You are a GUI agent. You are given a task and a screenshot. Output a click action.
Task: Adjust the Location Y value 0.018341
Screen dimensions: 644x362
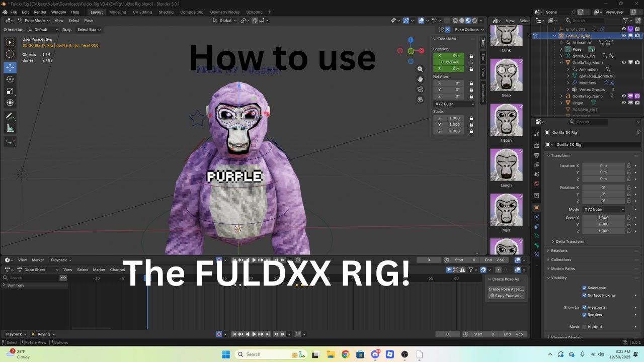(x=448, y=62)
